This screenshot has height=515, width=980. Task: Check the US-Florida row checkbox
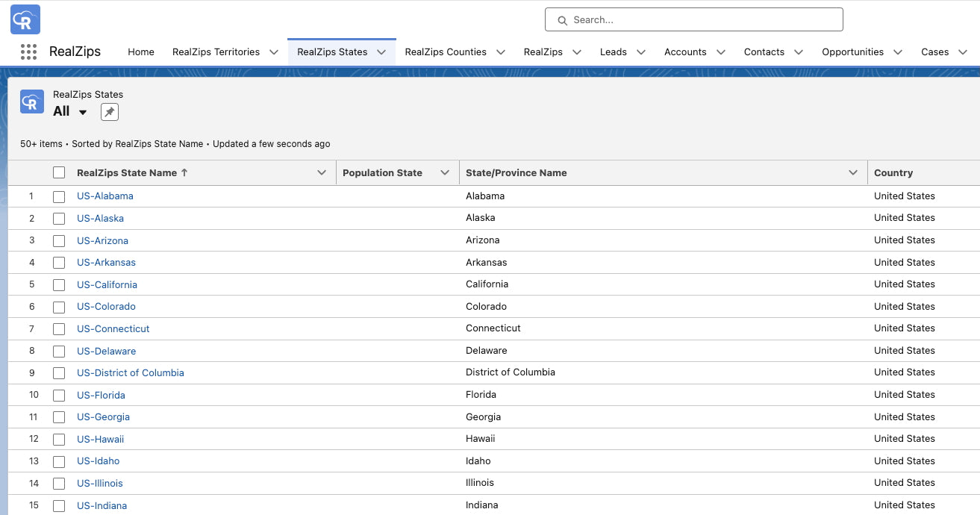point(59,396)
